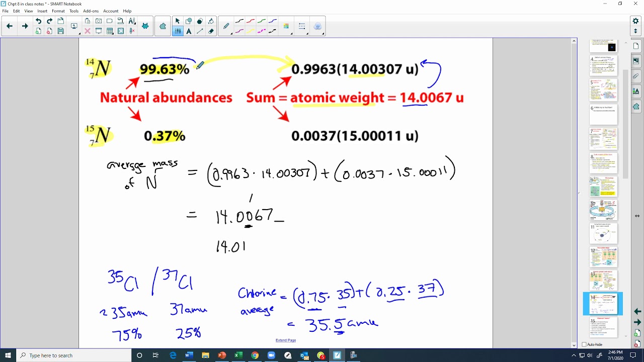The height and width of the screenshot is (362, 644).
Task: Open the transparency dropdown
Action: click(x=317, y=26)
